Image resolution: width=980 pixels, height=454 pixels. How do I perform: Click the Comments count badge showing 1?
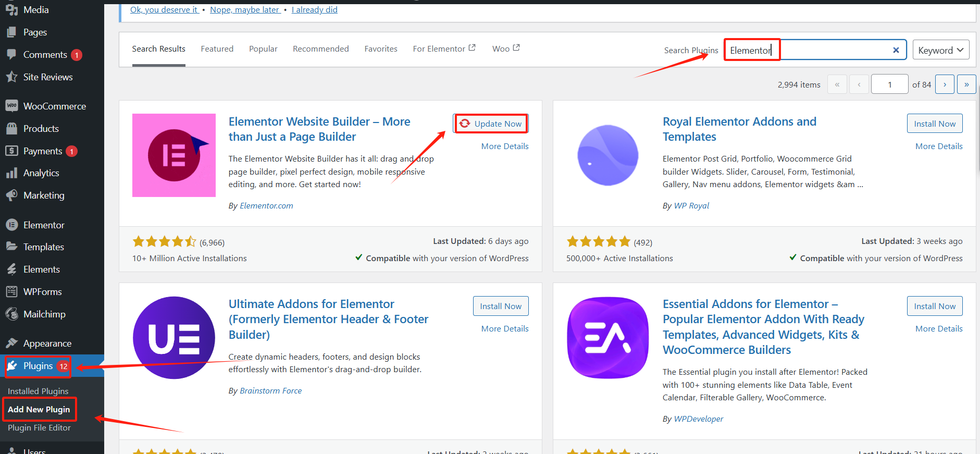(77, 55)
